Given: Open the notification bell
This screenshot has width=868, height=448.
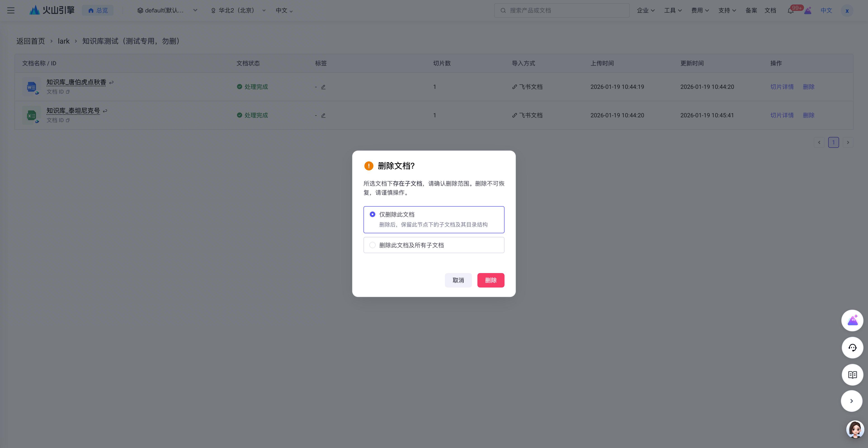Looking at the screenshot, I should click(790, 10).
